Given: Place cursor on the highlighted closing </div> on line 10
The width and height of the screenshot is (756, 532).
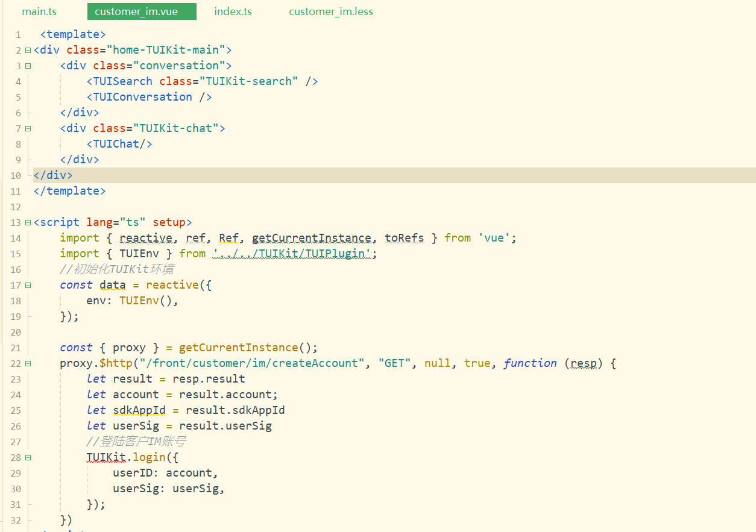Looking at the screenshot, I should coord(53,175).
